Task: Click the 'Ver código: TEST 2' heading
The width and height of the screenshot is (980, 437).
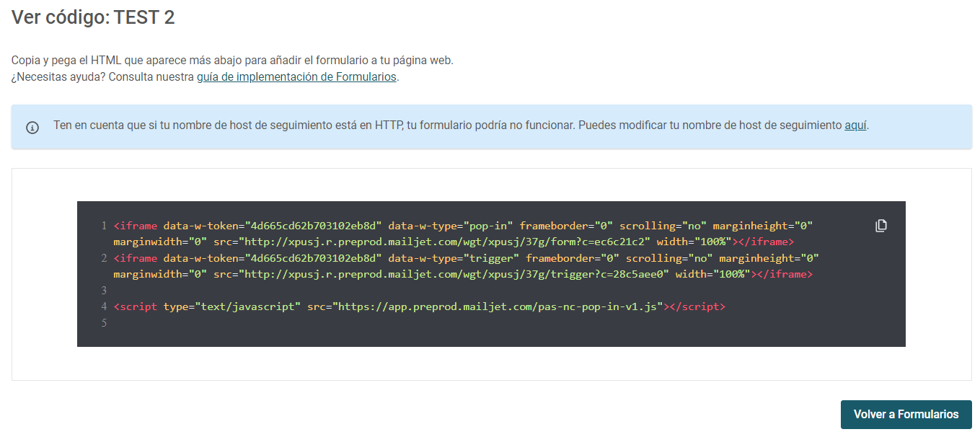Action: (93, 17)
